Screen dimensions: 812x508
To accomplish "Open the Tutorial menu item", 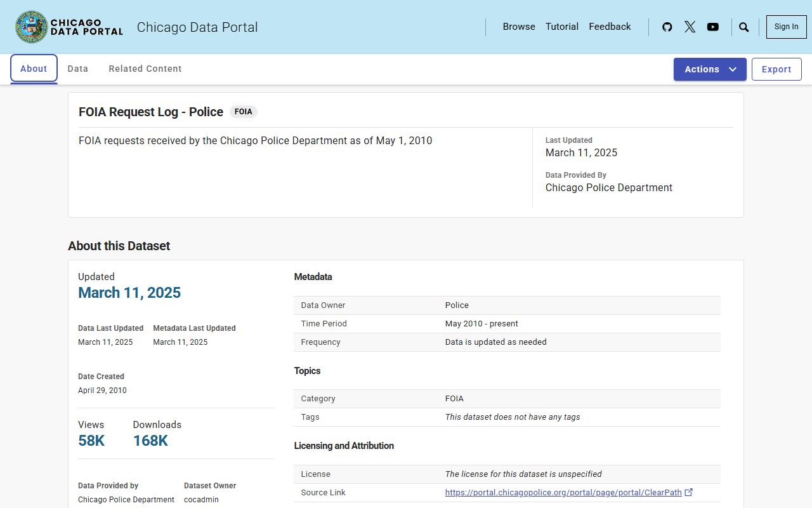I will tap(562, 27).
